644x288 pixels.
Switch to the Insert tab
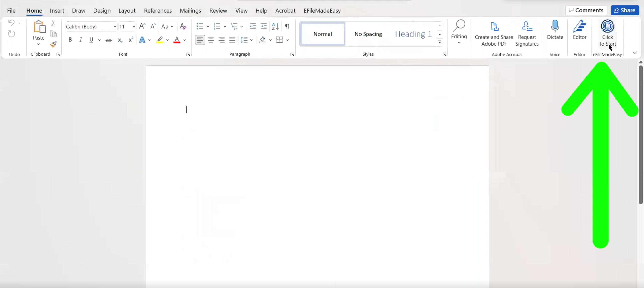57,11
